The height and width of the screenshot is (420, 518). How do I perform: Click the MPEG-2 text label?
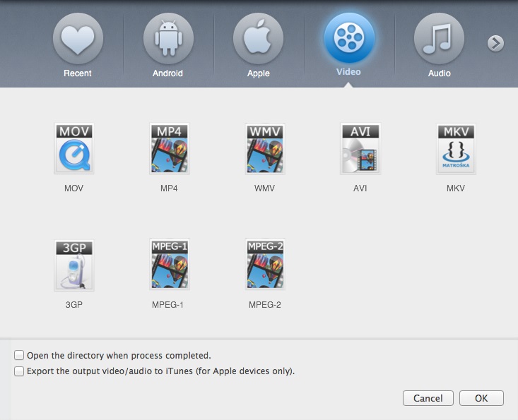point(265,304)
